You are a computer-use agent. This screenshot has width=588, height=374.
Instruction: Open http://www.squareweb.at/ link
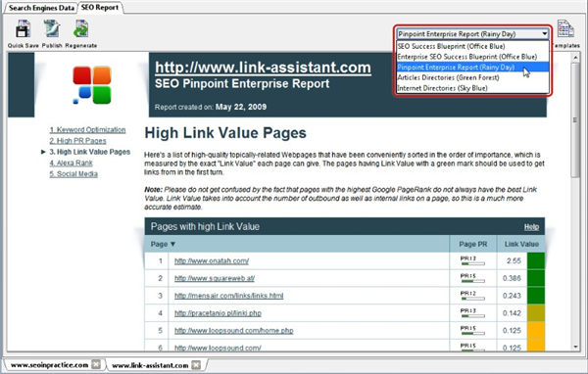215,278
